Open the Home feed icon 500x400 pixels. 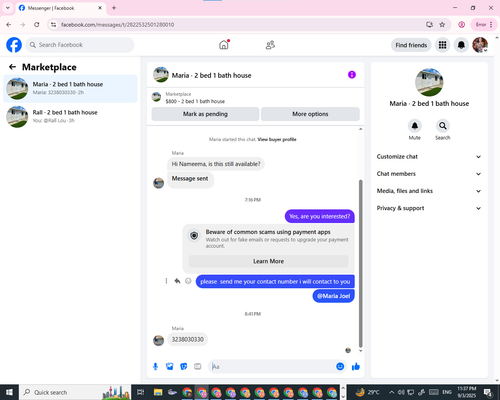pos(224,45)
